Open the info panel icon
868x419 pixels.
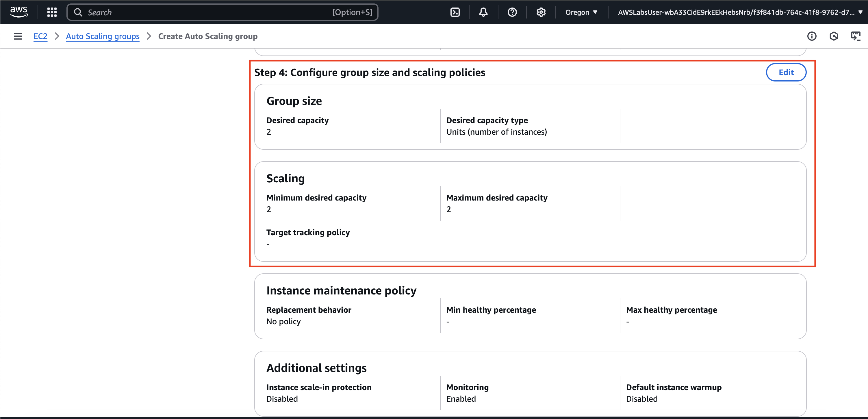coord(811,36)
